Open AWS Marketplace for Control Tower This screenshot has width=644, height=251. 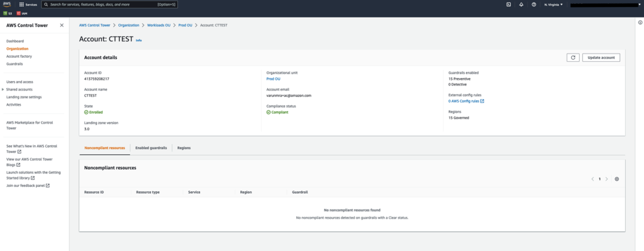pyautogui.click(x=30, y=125)
